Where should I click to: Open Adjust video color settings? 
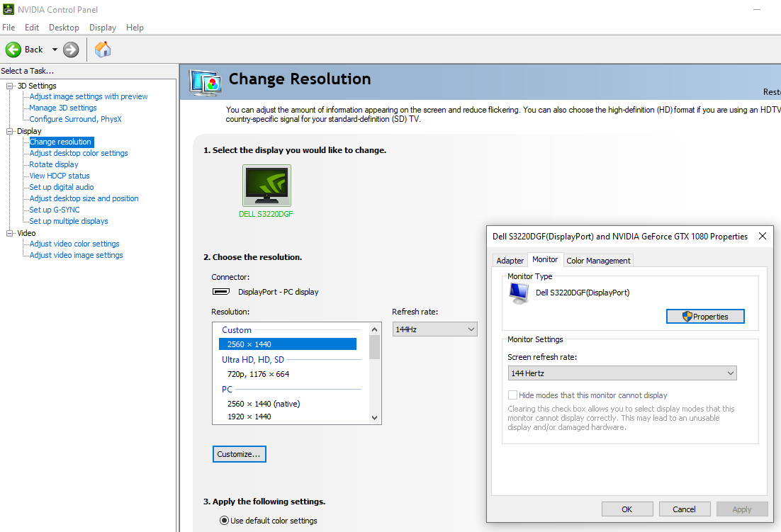[74, 244]
